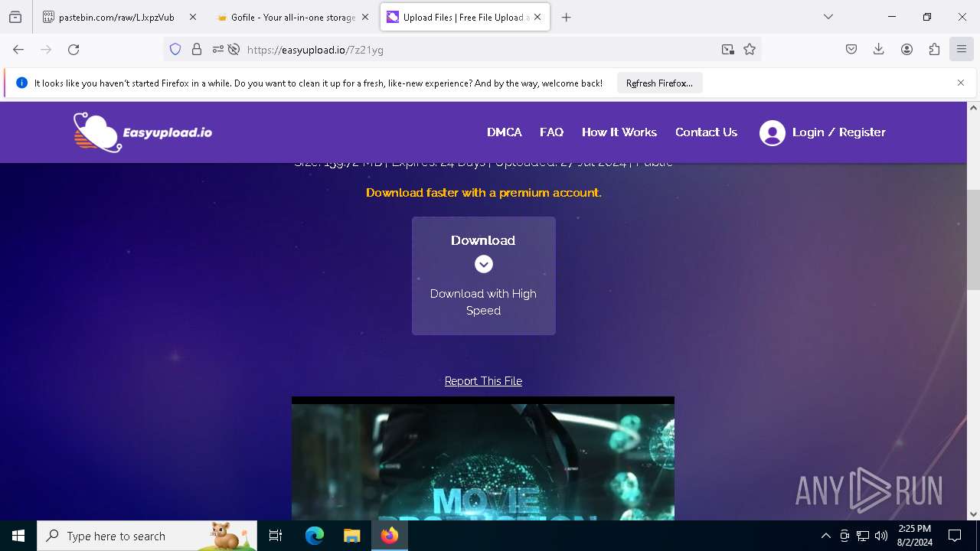The width and height of the screenshot is (980, 551).
Task: Go back with the browser back arrow
Action: coord(18,50)
